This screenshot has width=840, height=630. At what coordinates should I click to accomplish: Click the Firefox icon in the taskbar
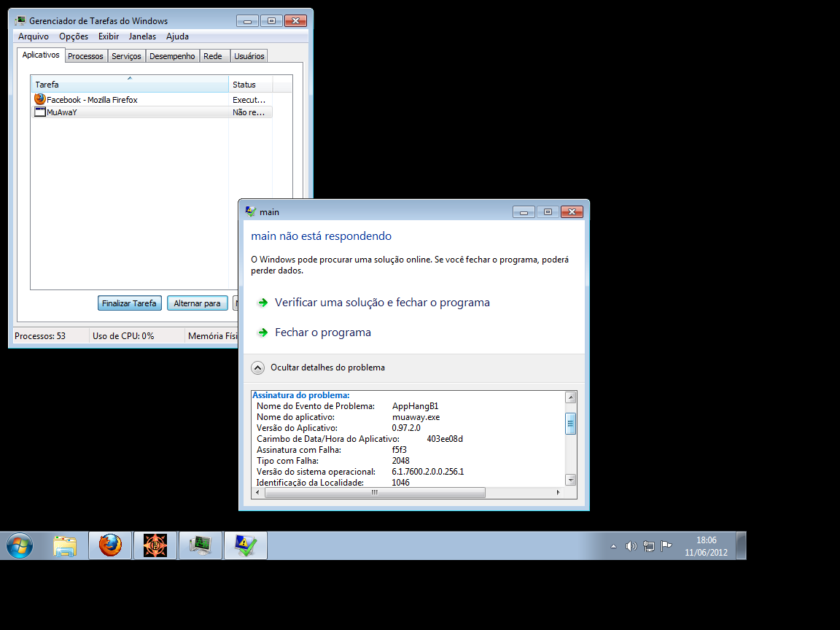point(110,545)
